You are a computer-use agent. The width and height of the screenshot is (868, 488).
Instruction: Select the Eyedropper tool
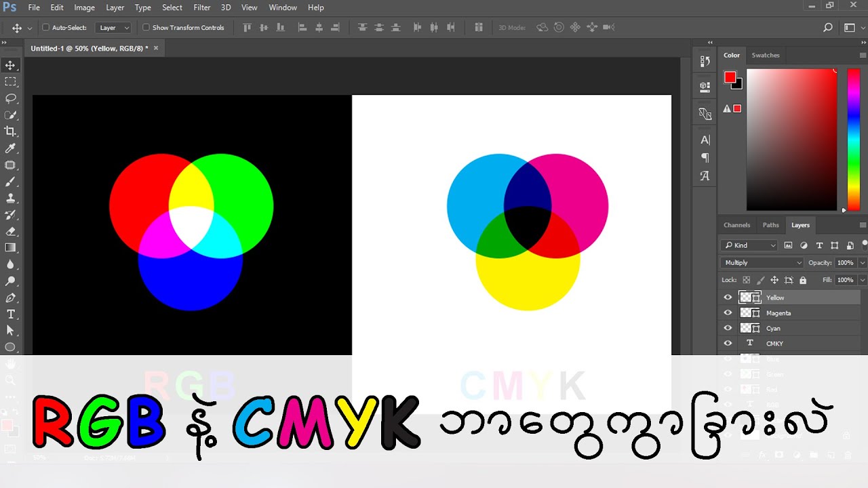(x=10, y=148)
